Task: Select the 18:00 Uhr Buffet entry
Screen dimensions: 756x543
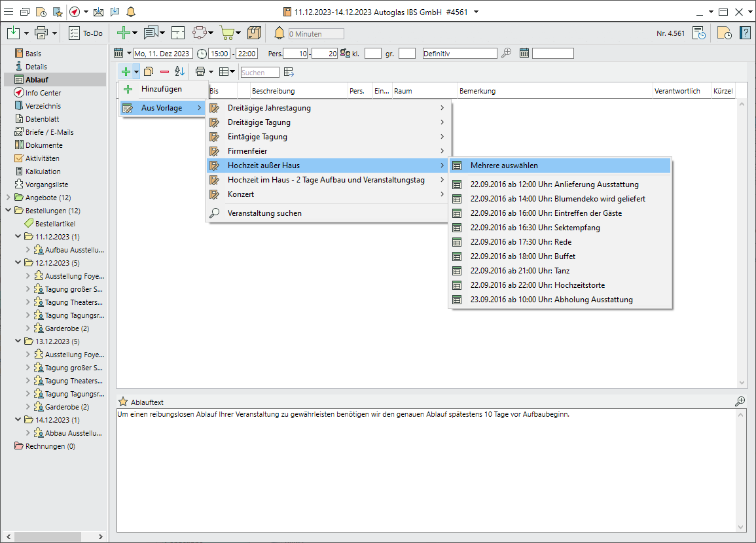Action: point(522,256)
